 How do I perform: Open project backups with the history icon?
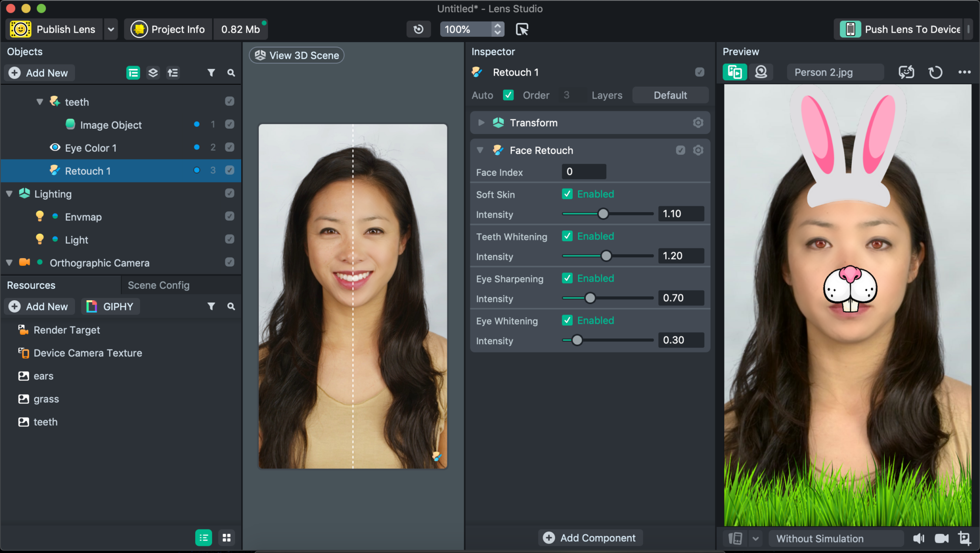(419, 29)
